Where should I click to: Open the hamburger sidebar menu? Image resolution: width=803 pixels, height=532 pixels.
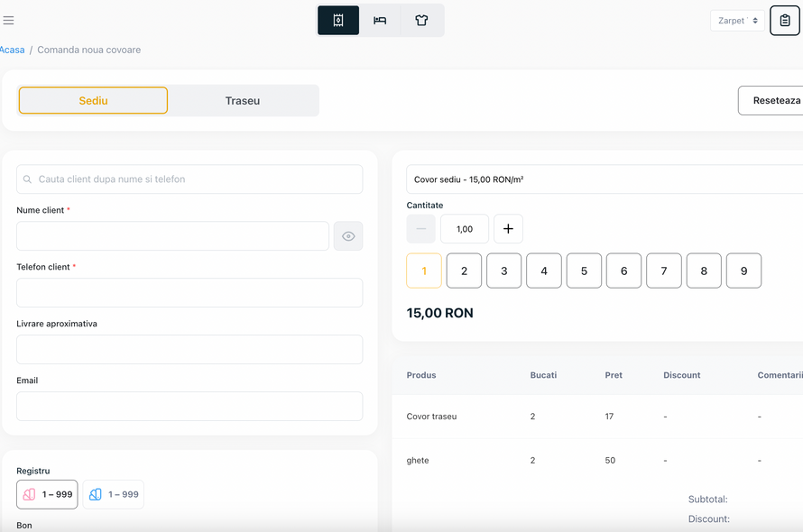click(x=8, y=21)
